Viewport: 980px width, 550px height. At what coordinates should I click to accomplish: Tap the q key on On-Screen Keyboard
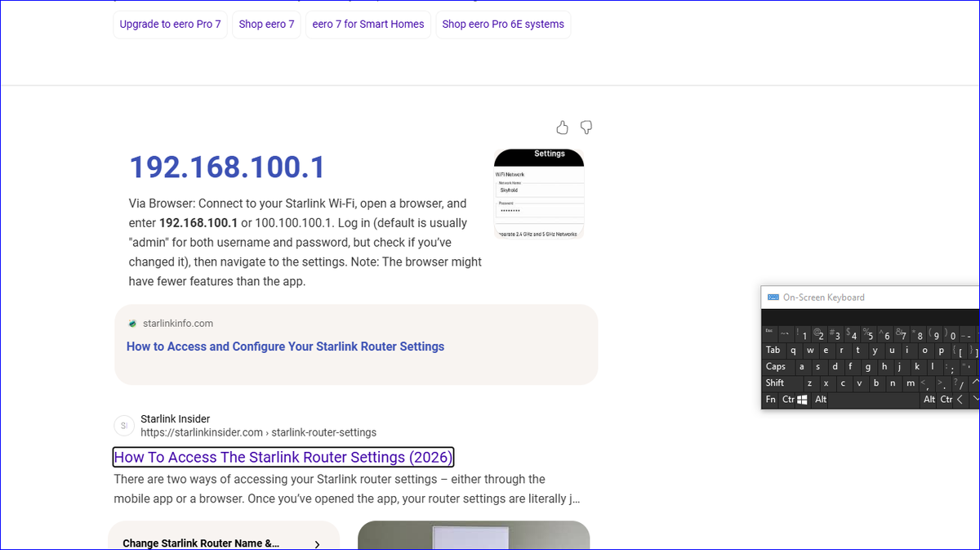tap(795, 351)
